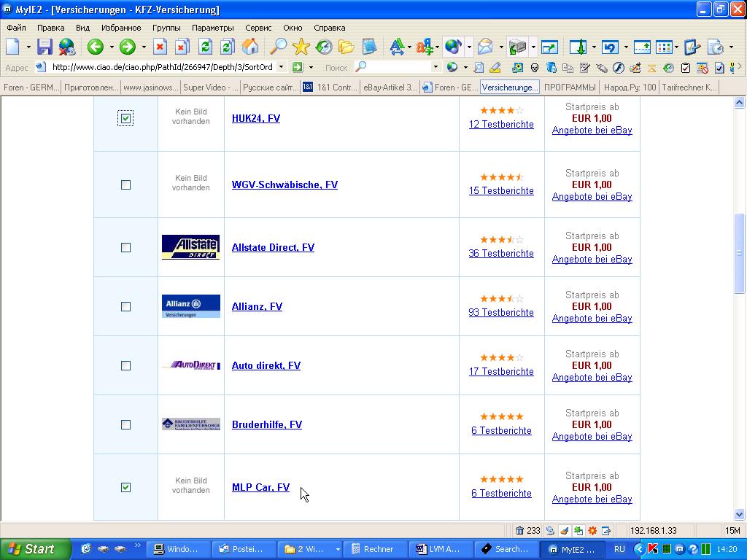Open Favorites with the yellow star icon
747x560 pixels.
(x=301, y=47)
